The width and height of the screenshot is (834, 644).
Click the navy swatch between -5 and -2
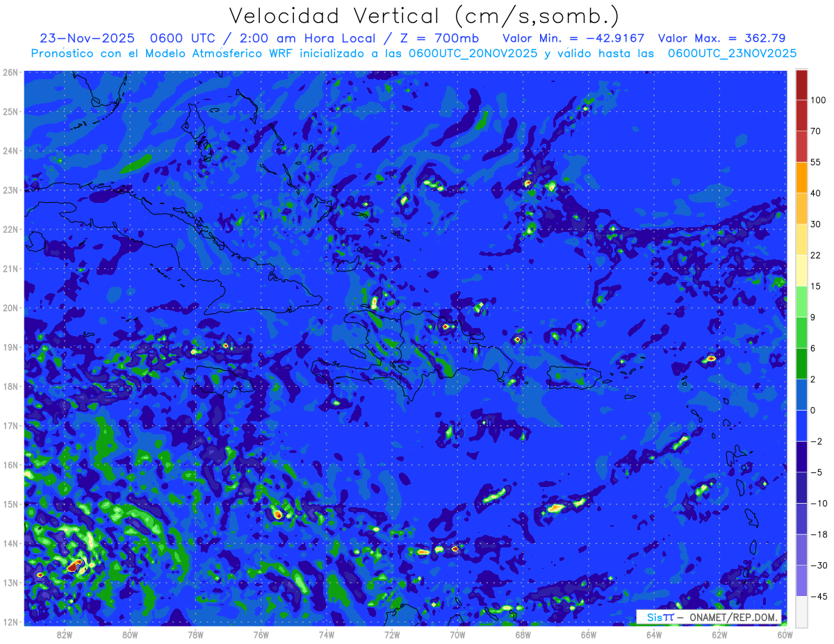(801, 456)
